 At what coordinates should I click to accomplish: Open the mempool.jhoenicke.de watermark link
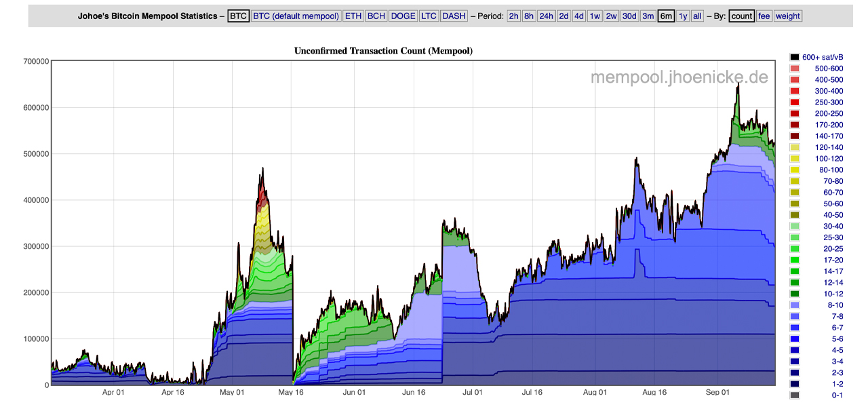pyautogui.click(x=678, y=77)
